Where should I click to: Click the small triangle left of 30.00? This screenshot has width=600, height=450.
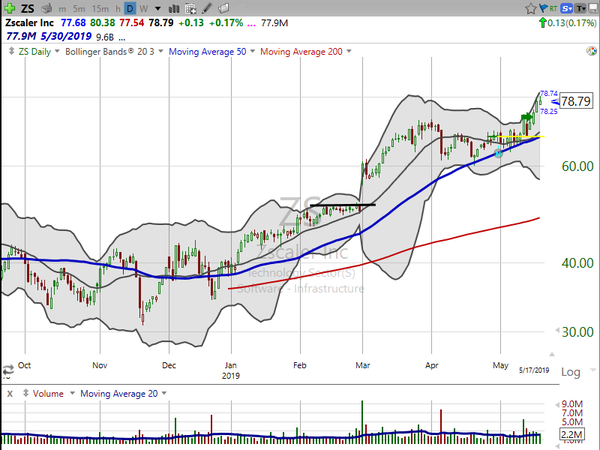coord(557,330)
